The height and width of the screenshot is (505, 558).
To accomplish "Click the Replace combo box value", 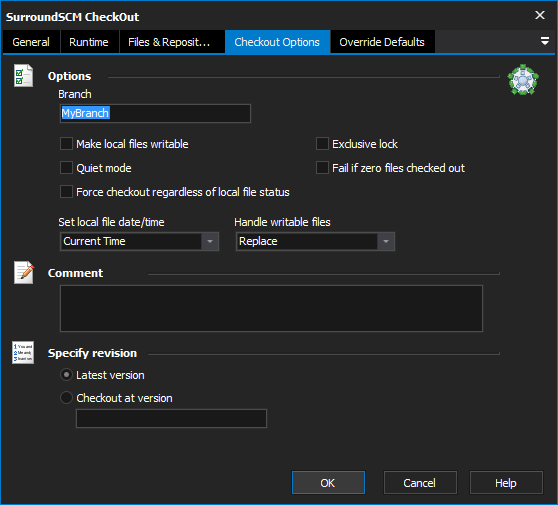I will coord(315,241).
